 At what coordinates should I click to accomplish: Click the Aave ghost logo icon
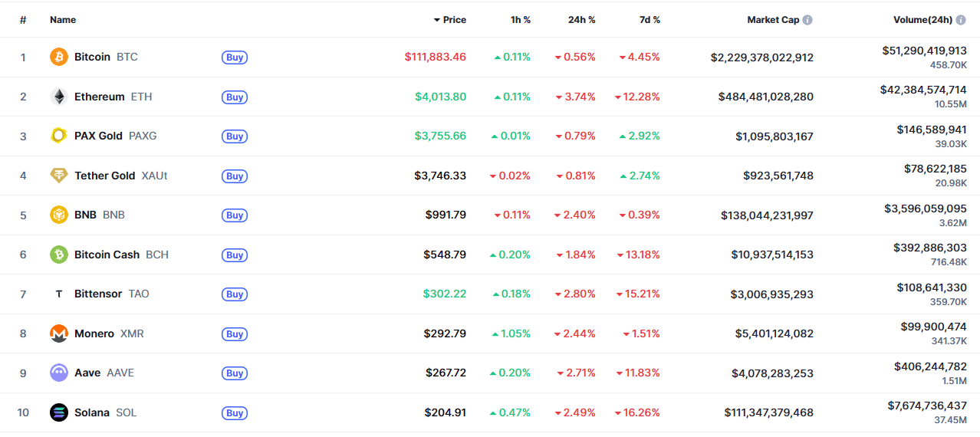[x=59, y=373]
